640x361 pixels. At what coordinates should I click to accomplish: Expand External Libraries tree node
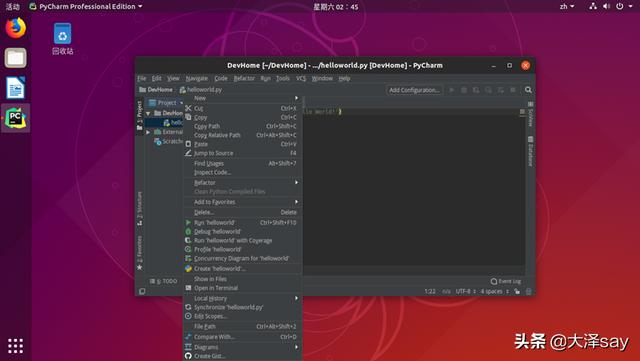(x=149, y=132)
